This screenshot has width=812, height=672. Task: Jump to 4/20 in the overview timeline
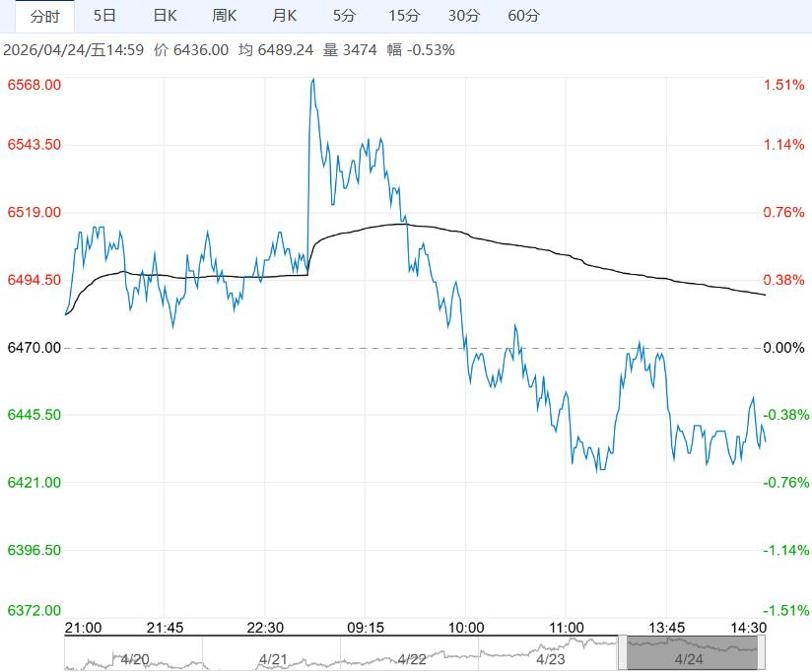pos(133,657)
